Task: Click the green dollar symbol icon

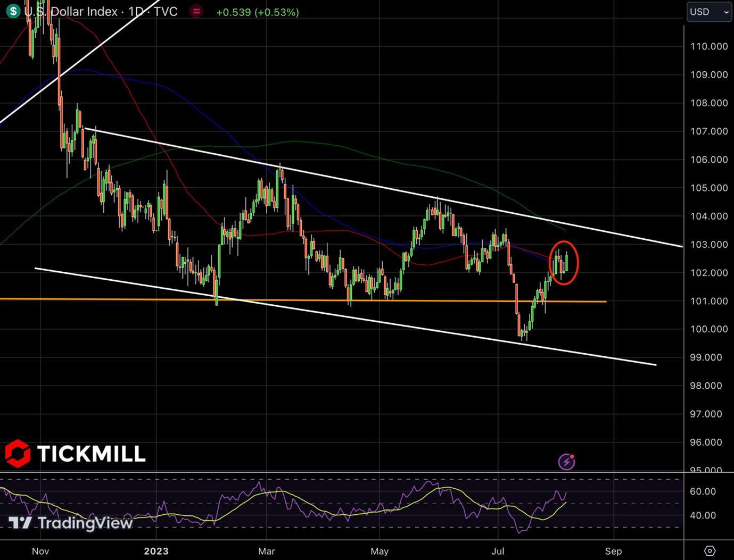Action: 13,11
